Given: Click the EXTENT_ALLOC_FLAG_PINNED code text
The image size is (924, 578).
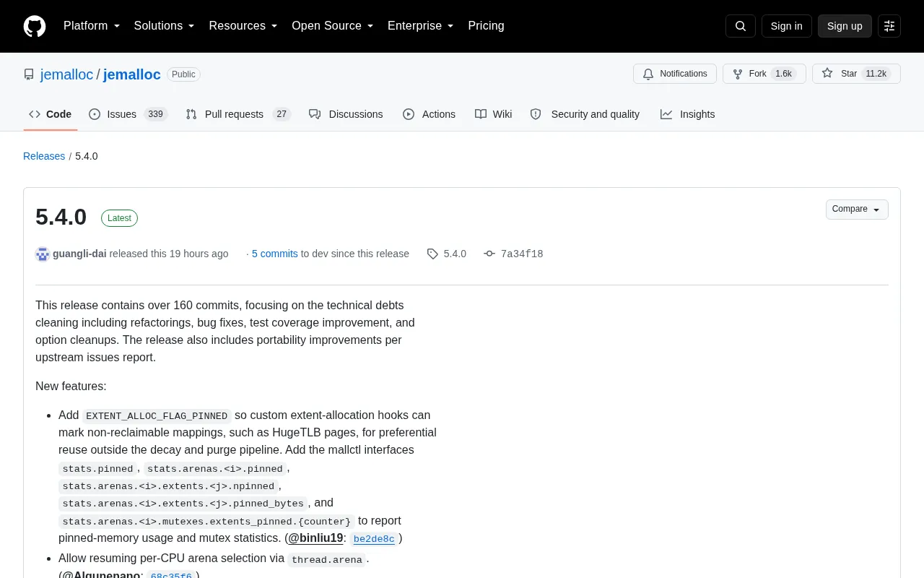Looking at the screenshot, I should click(x=157, y=415).
